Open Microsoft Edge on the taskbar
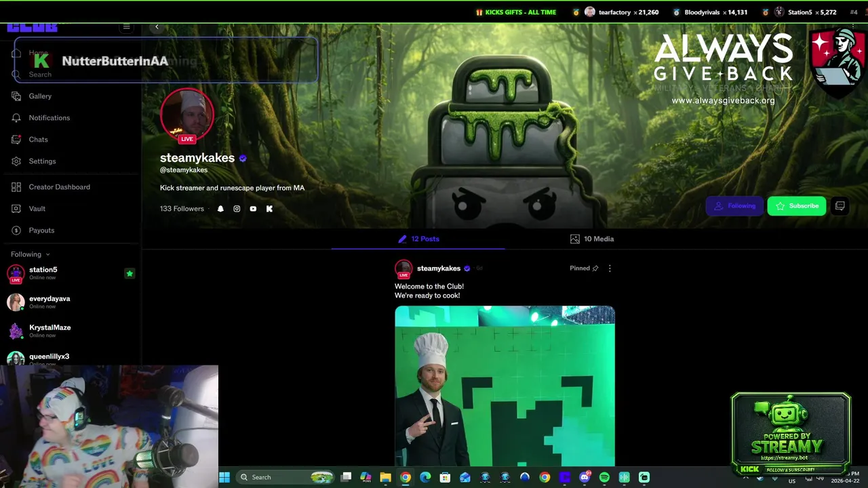 pyautogui.click(x=425, y=477)
